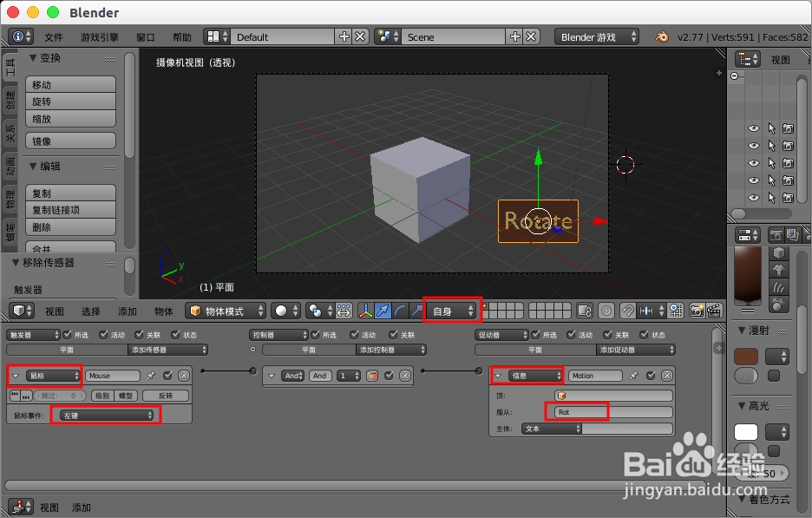Open the snap element selector
Screen dimensions: 812x518
651,311
